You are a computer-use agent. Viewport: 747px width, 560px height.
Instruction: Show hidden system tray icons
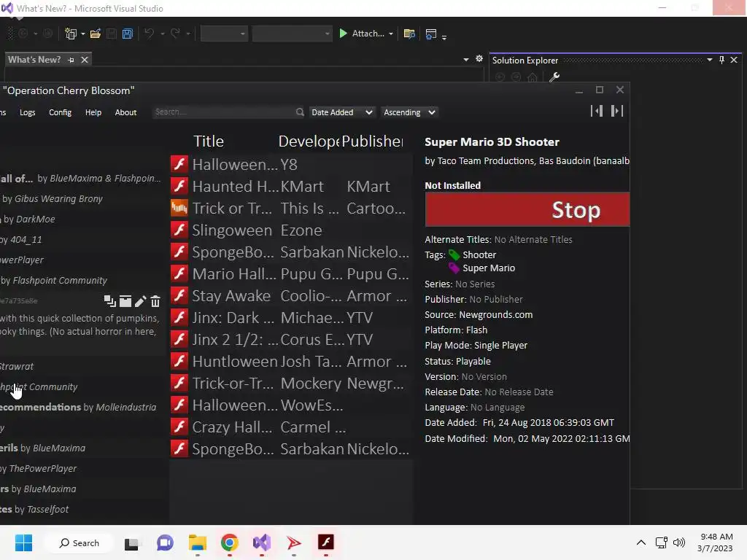coord(641,542)
